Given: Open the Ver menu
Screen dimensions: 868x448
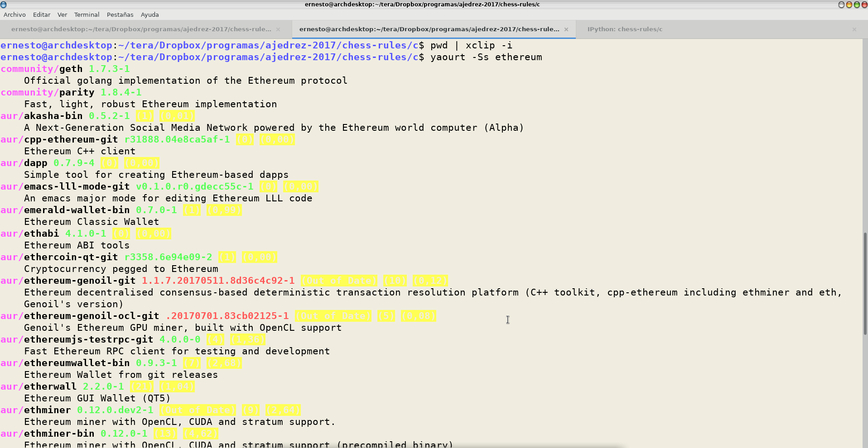Looking at the screenshot, I should coord(62,14).
